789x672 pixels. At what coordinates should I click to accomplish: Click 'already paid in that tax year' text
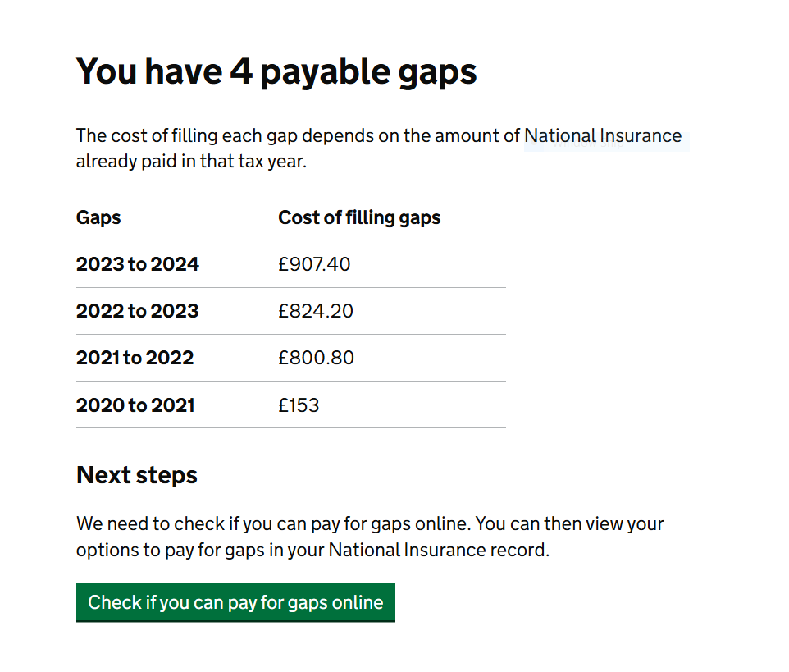pos(190,162)
